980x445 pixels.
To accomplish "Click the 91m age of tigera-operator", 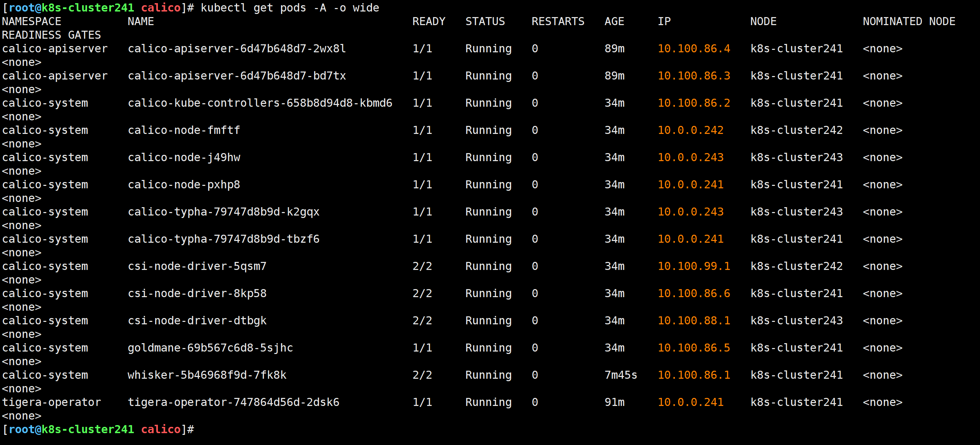I will coord(614,402).
